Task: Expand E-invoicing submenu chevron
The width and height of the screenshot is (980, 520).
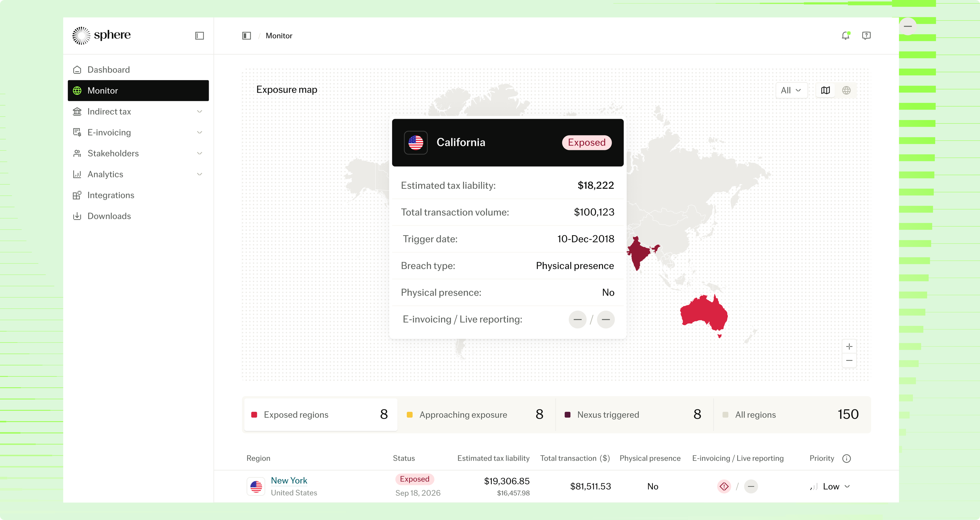Action: tap(200, 133)
